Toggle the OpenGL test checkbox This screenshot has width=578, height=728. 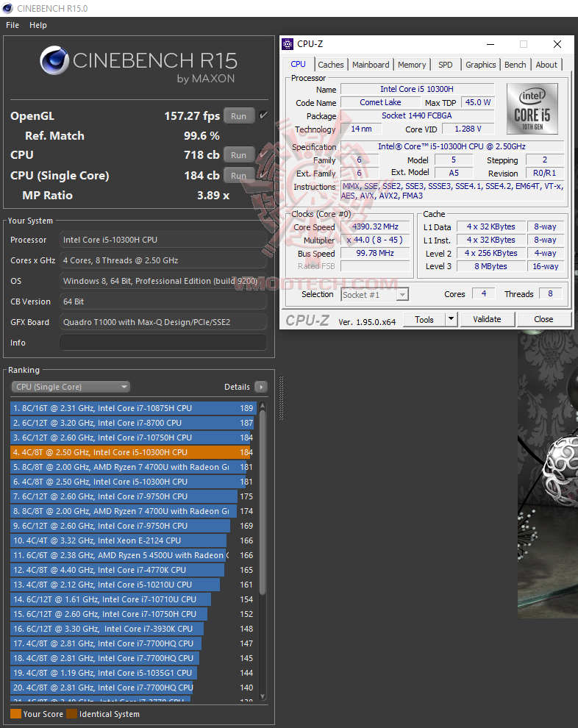click(x=263, y=115)
